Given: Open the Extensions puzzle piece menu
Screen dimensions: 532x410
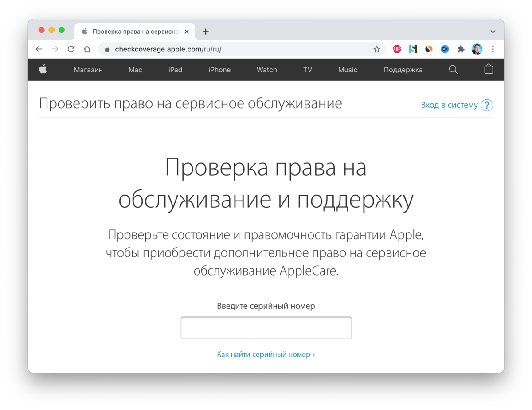Looking at the screenshot, I should 461,49.
